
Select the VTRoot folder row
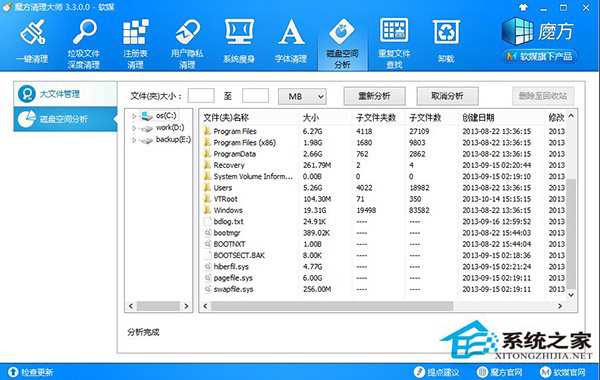[383, 199]
